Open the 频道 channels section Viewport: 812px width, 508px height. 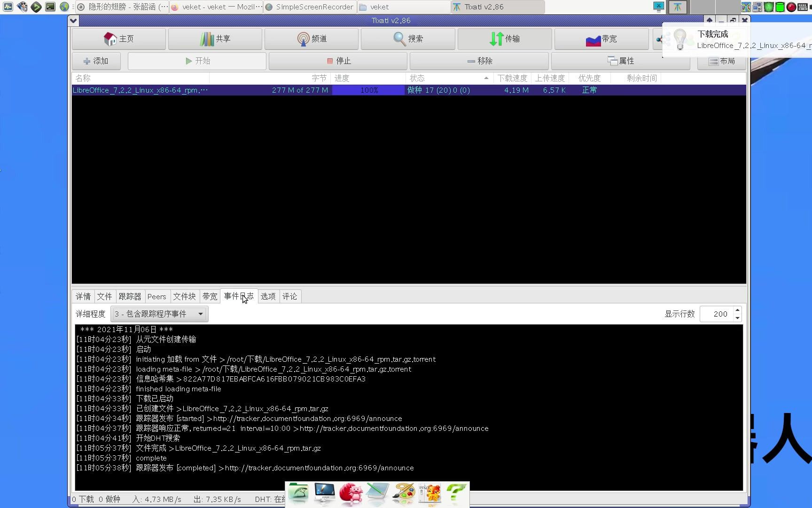click(312, 39)
